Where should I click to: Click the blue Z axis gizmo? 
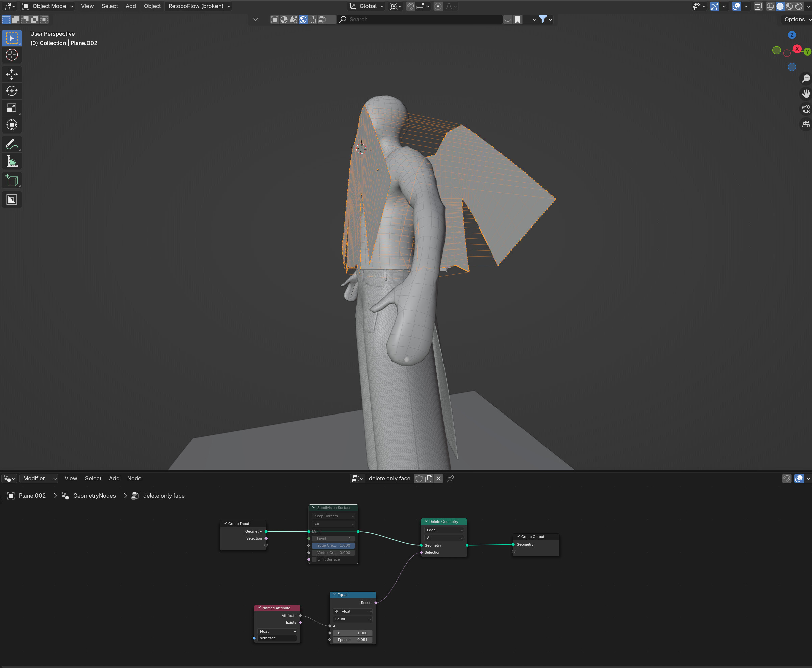coord(792,35)
